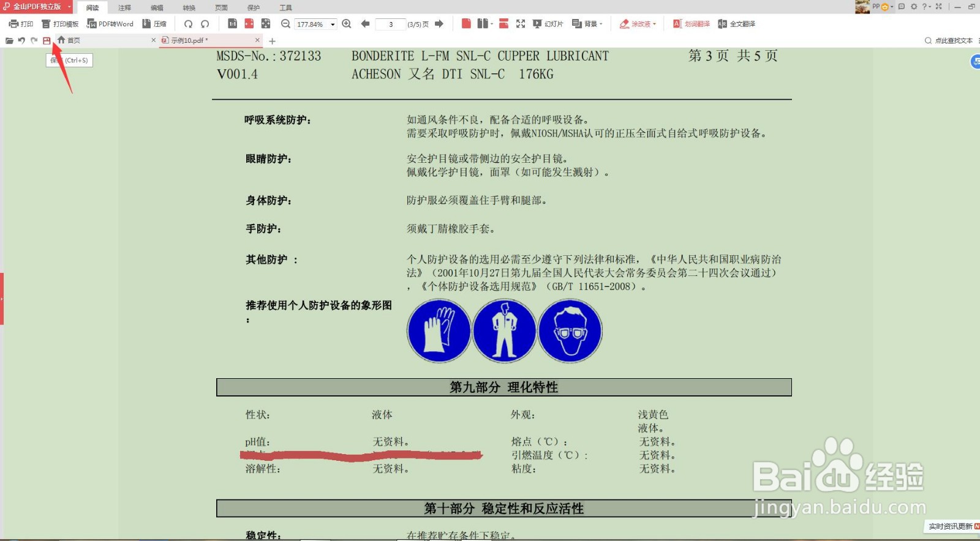The height and width of the screenshot is (541, 980).
Task: Launch the PDF转Word converter
Action: coord(110,24)
